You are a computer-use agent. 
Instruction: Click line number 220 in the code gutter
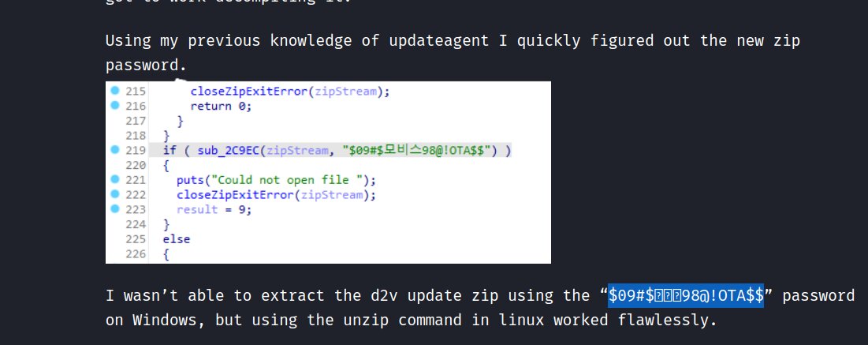coord(135,165)
